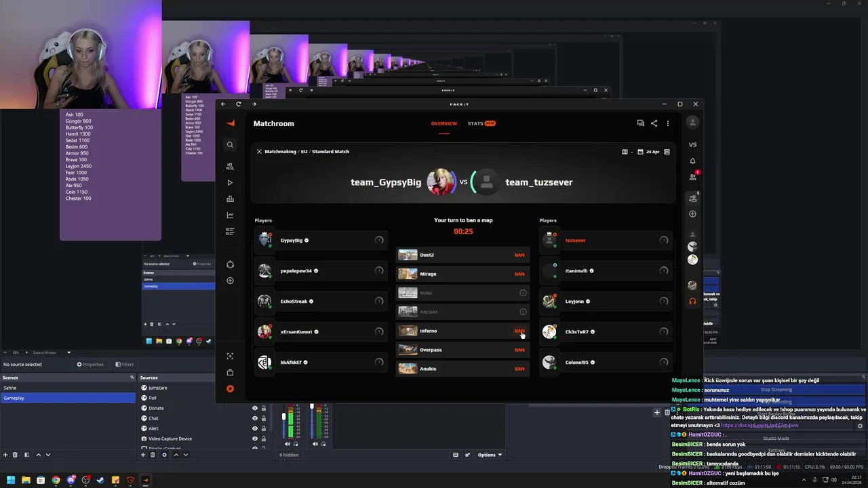
Task: Open FACEIT notifications bell
Action: 692,161
